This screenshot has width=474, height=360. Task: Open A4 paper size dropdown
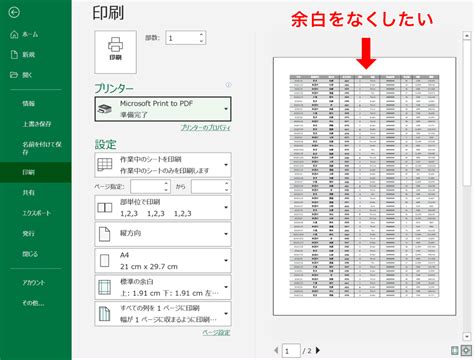[x=163, y=261]
